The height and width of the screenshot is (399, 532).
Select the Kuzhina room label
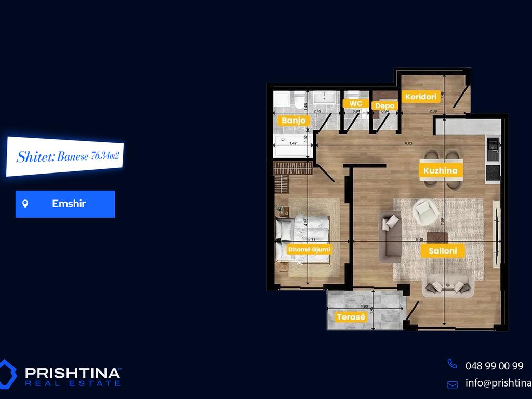coord(440,170)
